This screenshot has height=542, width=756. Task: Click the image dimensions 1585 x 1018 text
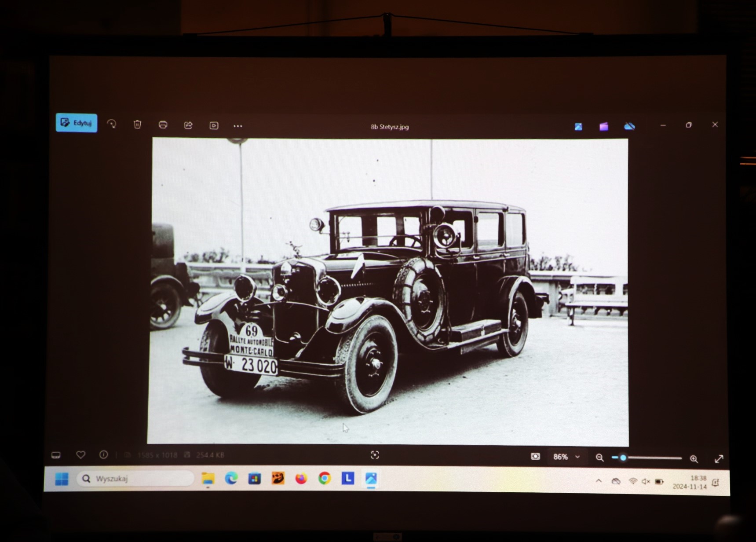pos(157,455)
